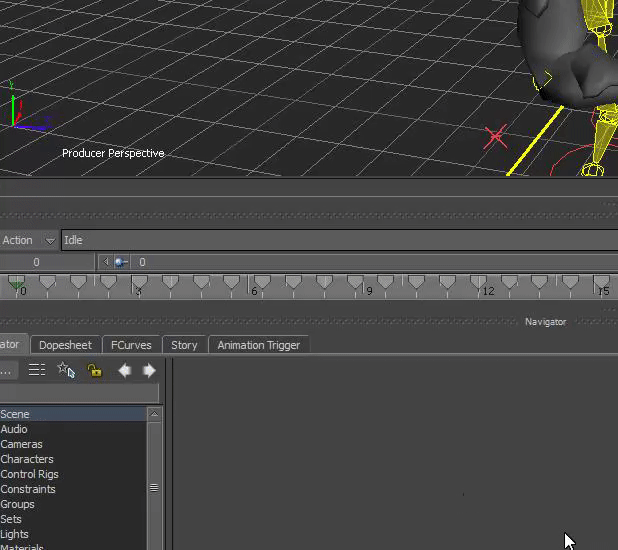Click the key icon beside frame field
The image size is (618, 550).
pos(120,262)
